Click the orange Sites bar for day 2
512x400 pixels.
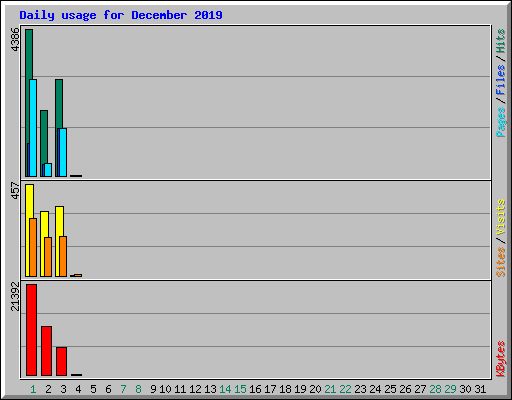coord(48,257)
